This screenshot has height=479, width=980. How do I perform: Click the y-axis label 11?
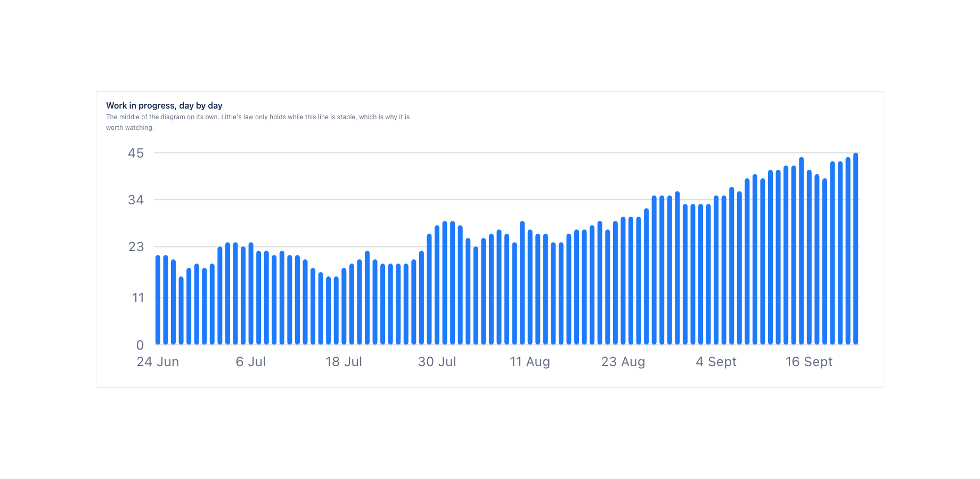138,298
